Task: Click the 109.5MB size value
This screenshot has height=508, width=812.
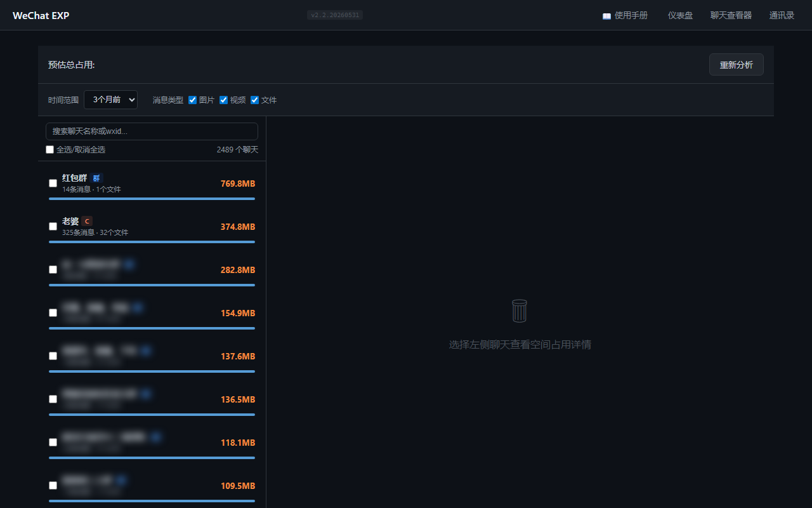Action: pyautogui.click(x=238, y=486)
